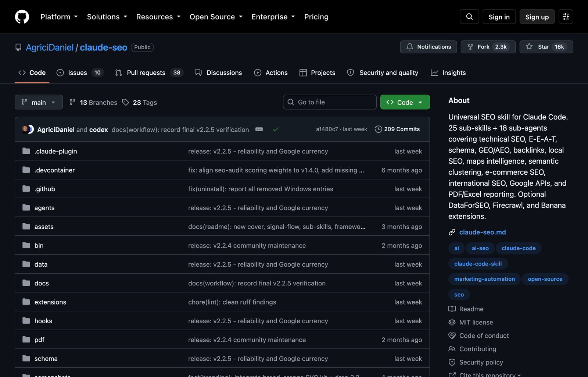
Task: Click the extensions folder icon
Action: coord(26,302)
